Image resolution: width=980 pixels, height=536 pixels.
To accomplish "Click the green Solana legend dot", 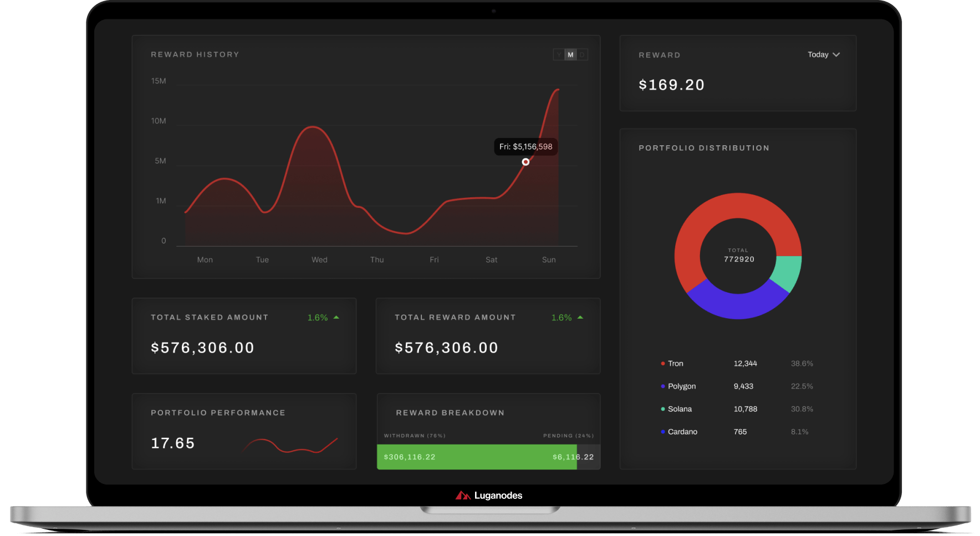I will (x=662, y=409).
